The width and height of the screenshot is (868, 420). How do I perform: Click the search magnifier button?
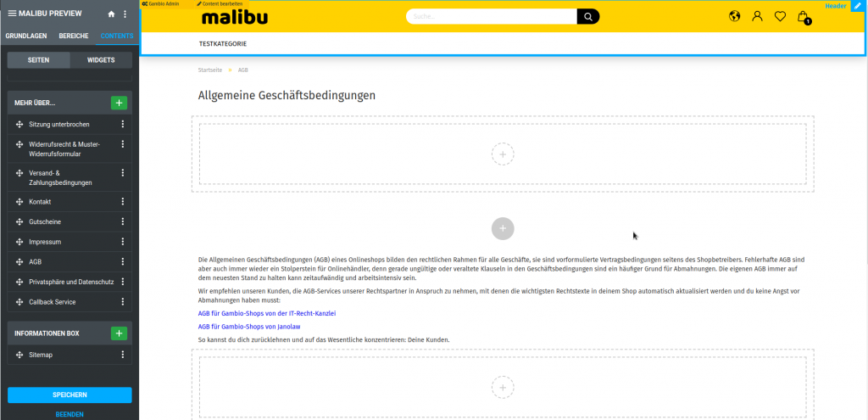(587, 16)
